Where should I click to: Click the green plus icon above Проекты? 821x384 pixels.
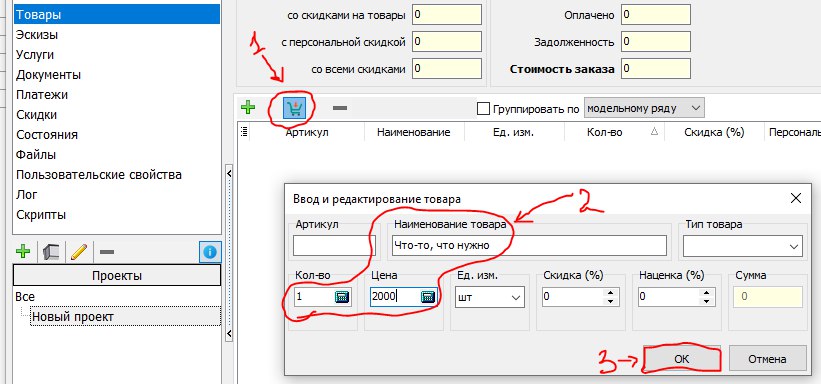pos(23,252)
